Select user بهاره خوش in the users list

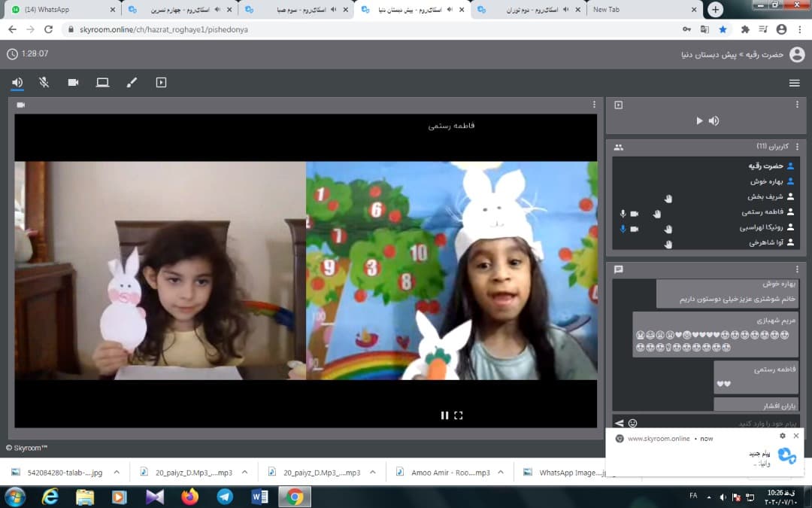(767, 181)
